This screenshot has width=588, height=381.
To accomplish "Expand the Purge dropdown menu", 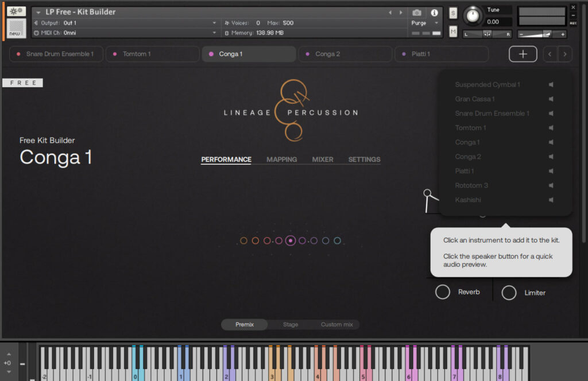I will pos(425,23).
